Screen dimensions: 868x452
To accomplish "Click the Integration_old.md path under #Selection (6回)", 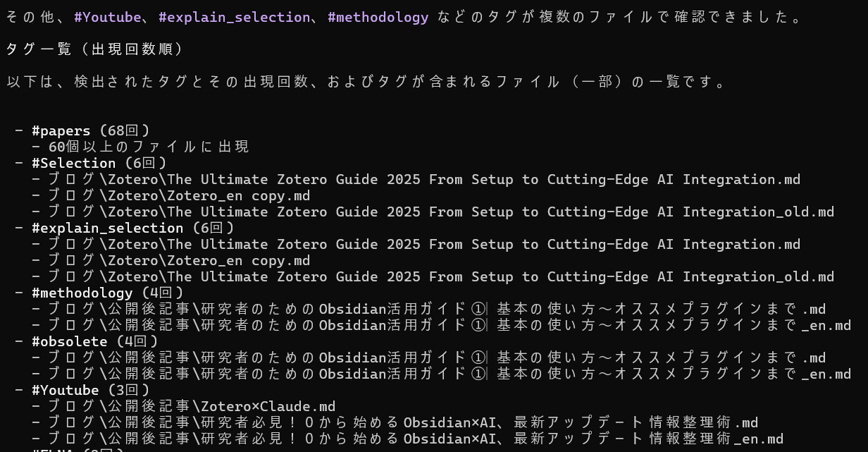I will [442, 212].
